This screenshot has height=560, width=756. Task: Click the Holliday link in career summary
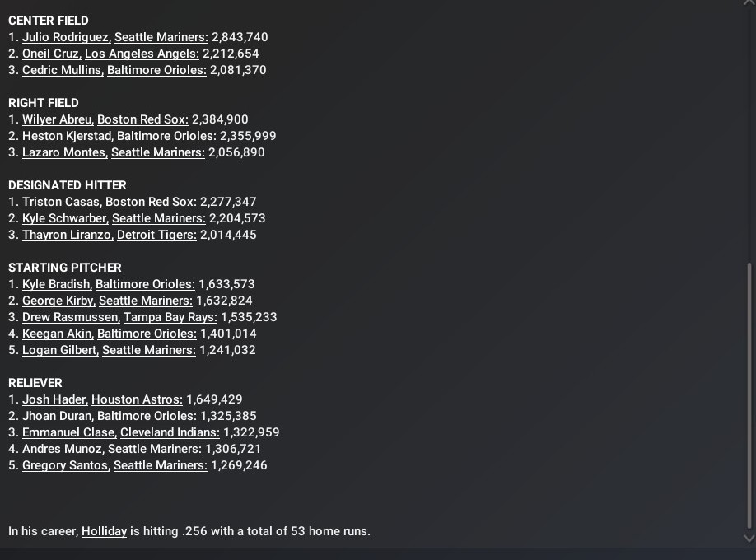tap(104, 531)
